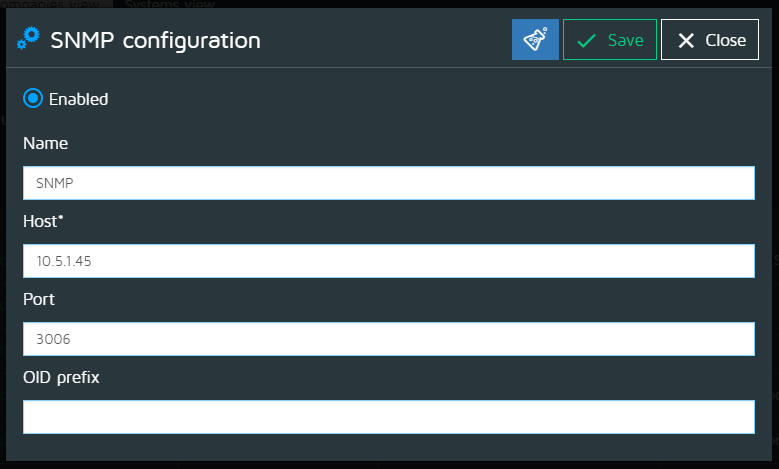The width and height of the screenshot is (779, 469).
Task: Click the Port field label
Action: tap(39, 299)
